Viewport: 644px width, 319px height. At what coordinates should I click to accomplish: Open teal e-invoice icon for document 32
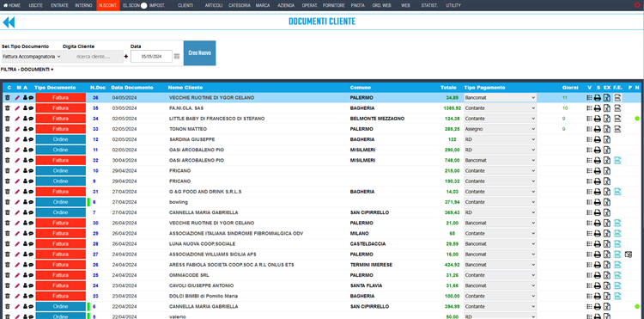coord(617,160)
